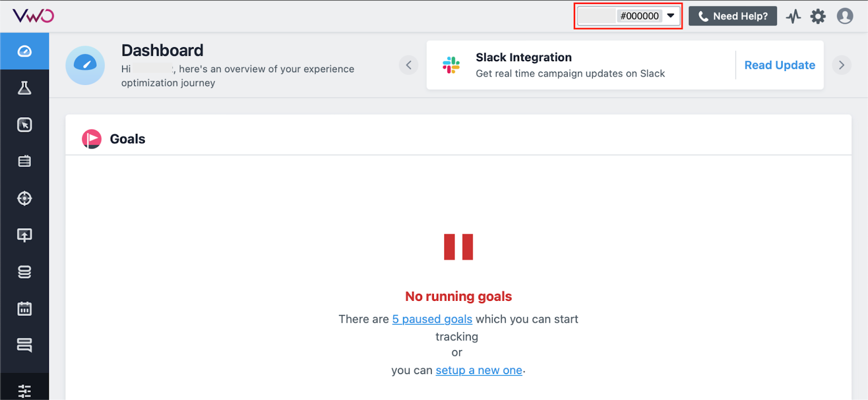The height and width of the screenshot is (400, 868).
Task: Open the Dashboard speedometer icon in sidebar
Action: pyautogui.click(x=24, y=51)
